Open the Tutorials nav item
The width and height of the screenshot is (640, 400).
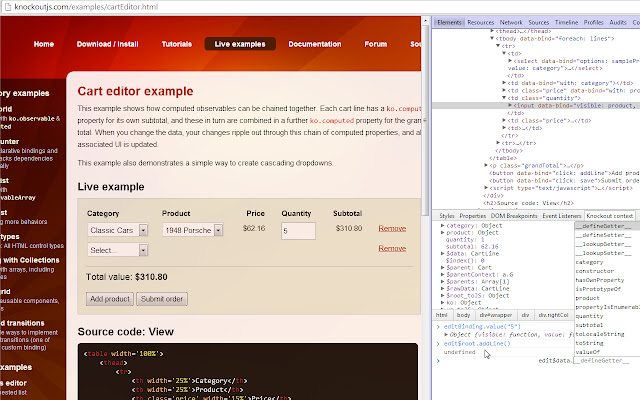tap(177, 44)
